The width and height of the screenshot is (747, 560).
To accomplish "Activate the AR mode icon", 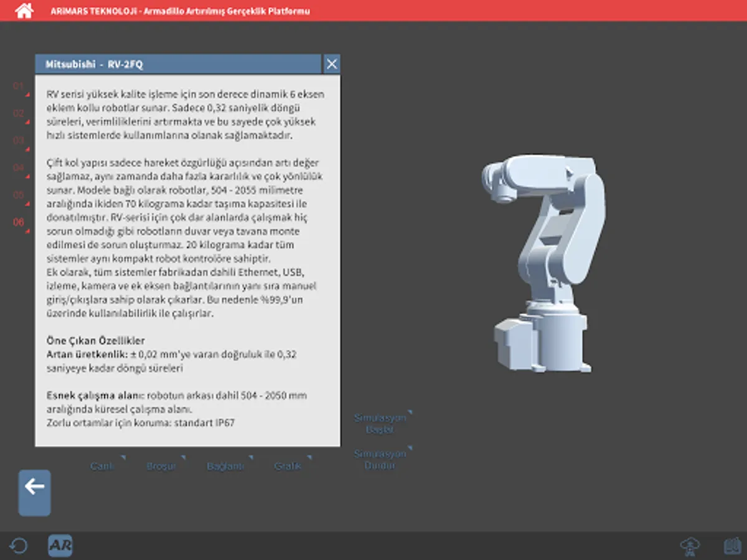I will click(60, 546).
